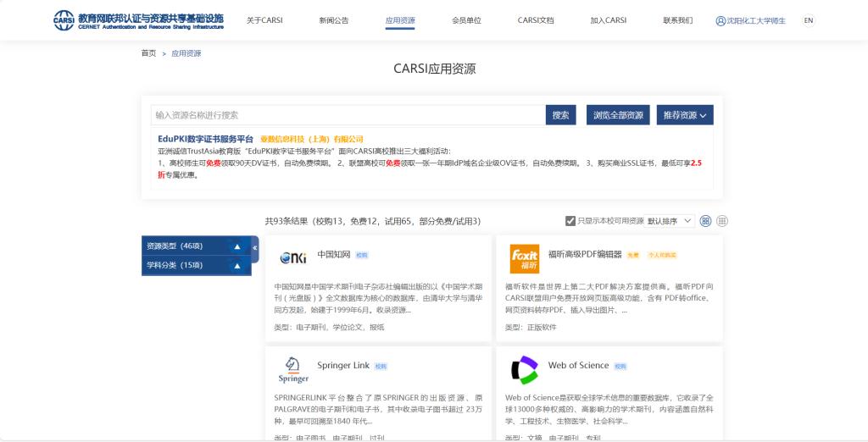Focus the resource name search field
The width and height of the screenshot is (868, 442).
click(x=348, y=115)
